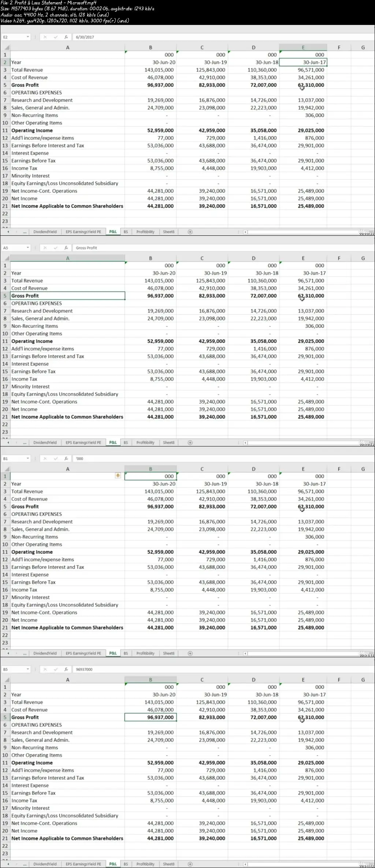Add new sheet with plus icon, A5 frame
The image size is (375, 868).
(x=190, y=442)
